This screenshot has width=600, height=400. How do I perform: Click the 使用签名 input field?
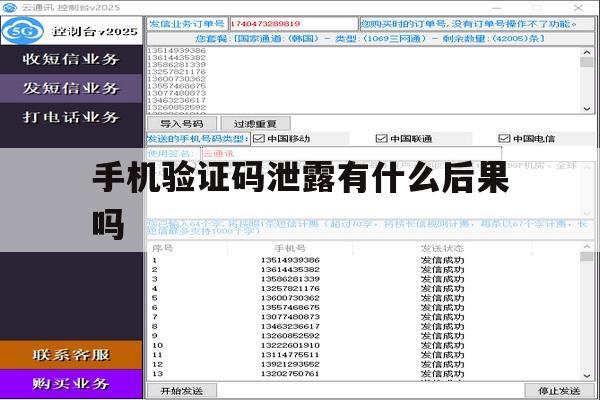pyautogui.click(x=352, y=154)
